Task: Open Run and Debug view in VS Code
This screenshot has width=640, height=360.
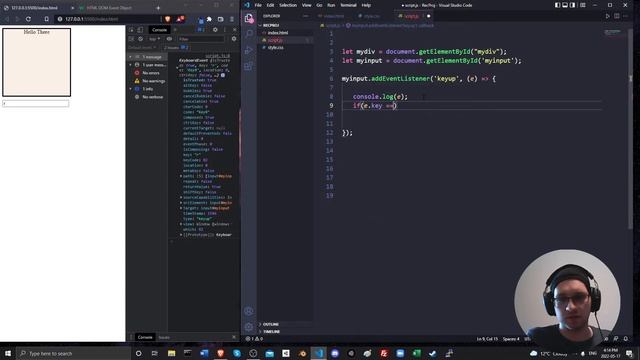Action: pyautogui.click(x=249, y=50)
